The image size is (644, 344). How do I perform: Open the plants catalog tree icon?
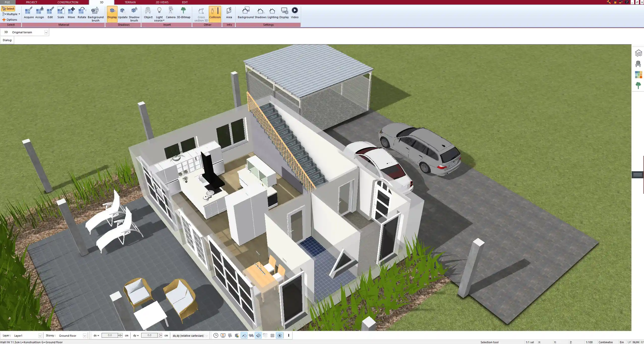638,85
